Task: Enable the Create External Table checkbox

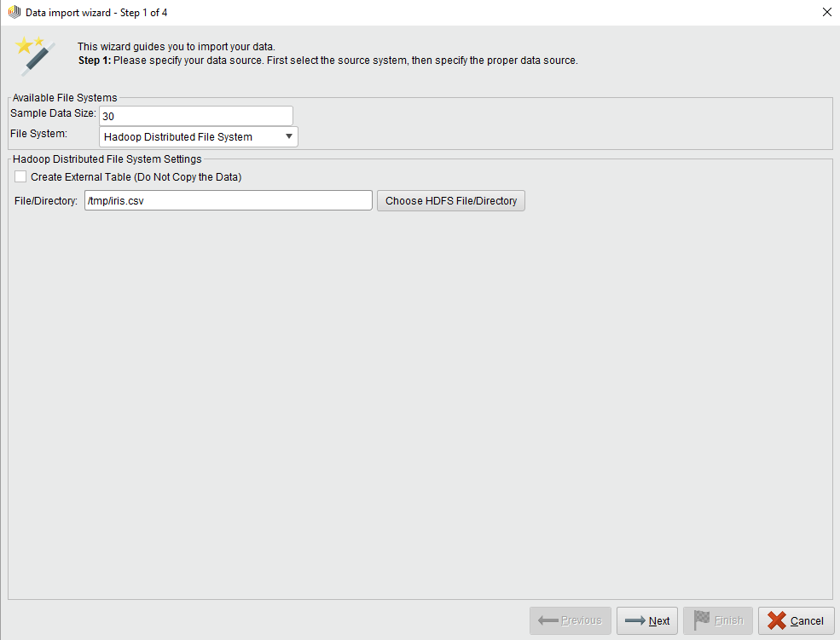Action: click(x=20, y=176)
